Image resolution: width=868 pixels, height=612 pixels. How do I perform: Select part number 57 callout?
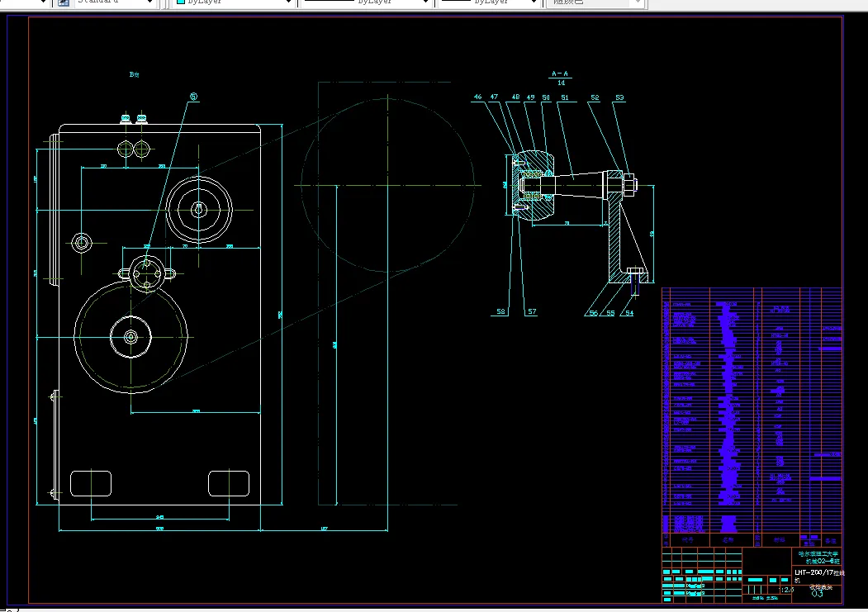[x=532, y=312]
